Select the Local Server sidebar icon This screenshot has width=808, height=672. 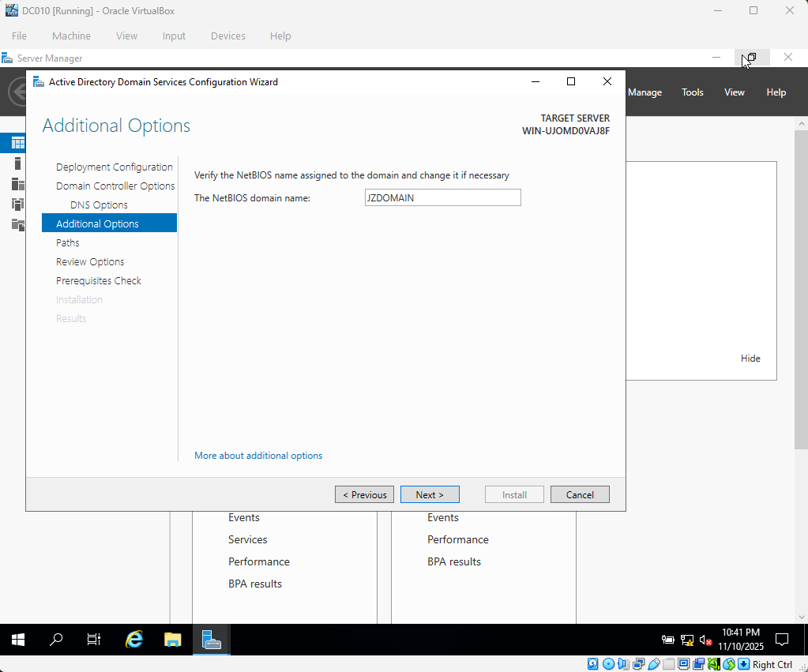[x=17, y=163]
